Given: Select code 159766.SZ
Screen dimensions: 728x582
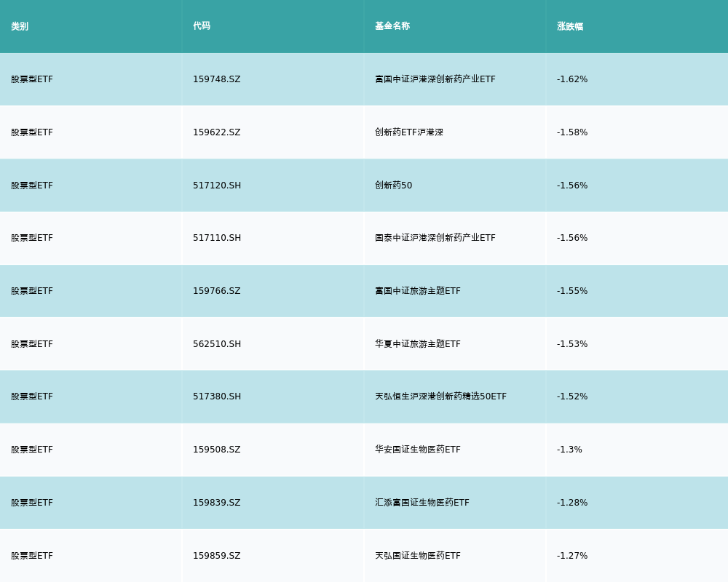Looking at the screenshot, I should click(x=216, y=291).
